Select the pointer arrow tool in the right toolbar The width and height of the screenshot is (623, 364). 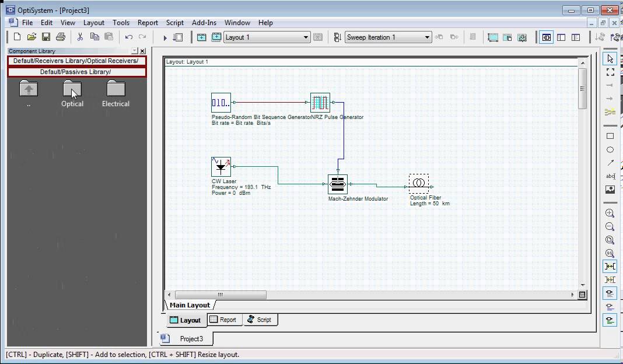tap(610, 59)
